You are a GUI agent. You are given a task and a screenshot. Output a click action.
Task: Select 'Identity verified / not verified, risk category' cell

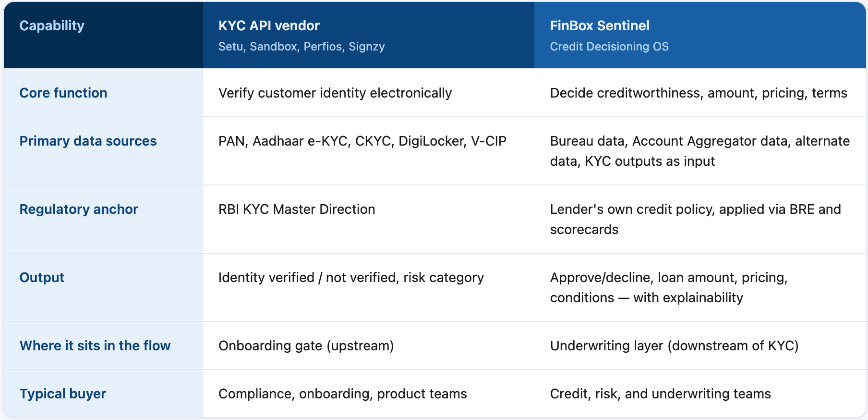[351, 277]
